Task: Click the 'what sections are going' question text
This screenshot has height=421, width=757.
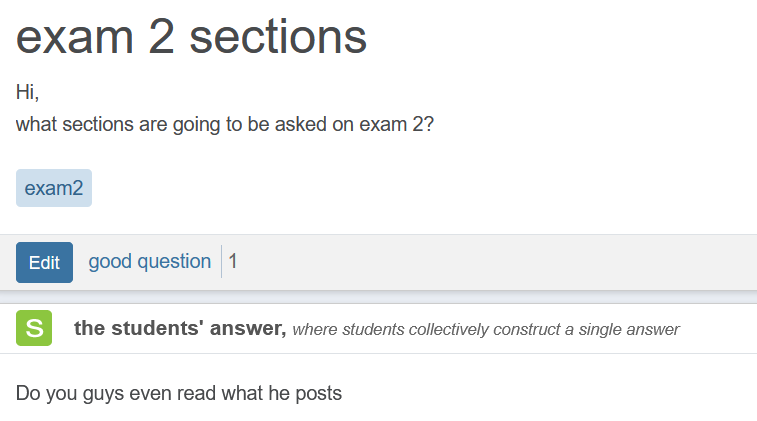Action: pyautogui.click(x=225, y=125)
